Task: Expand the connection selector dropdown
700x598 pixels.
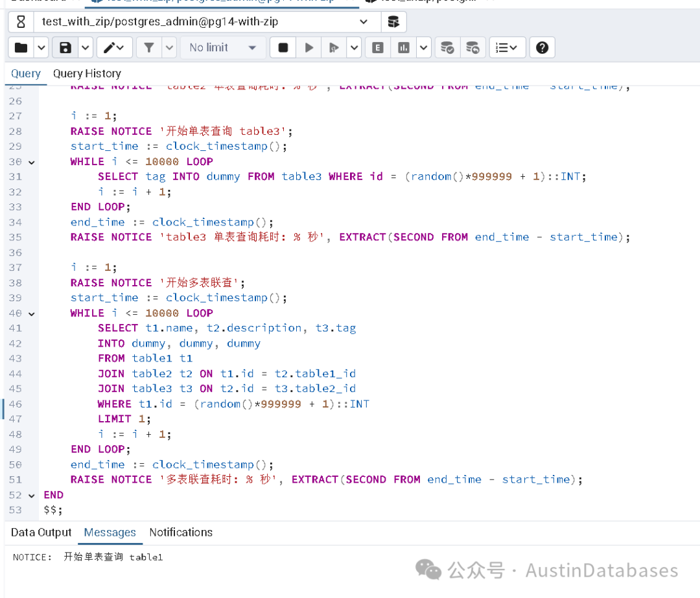Action: (364, 21)
